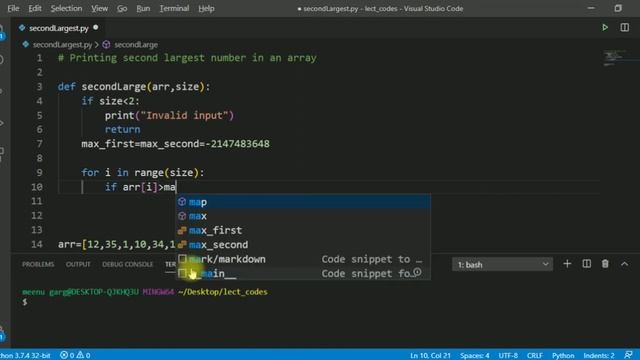Open the Go menu
This screenshot has height=360, width=640.
[x=122, y=8]
